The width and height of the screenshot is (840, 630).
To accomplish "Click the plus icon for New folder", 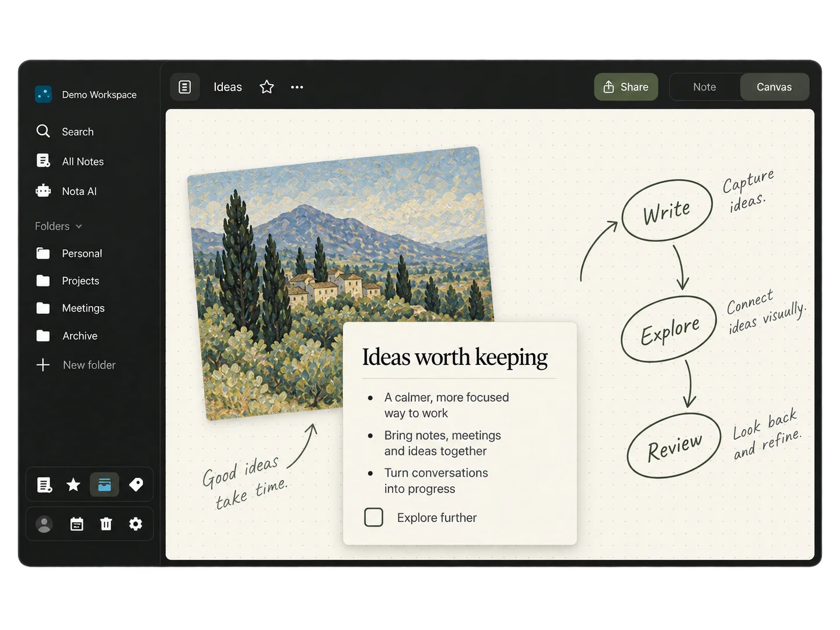I will click(43, 365).
